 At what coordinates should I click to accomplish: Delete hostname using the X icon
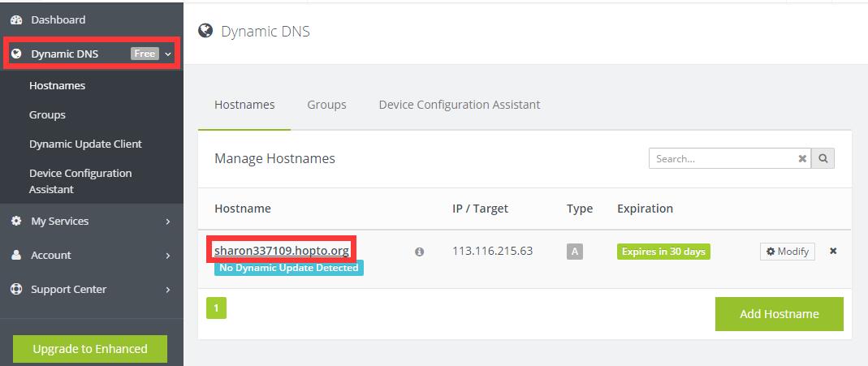coord(833,251)
